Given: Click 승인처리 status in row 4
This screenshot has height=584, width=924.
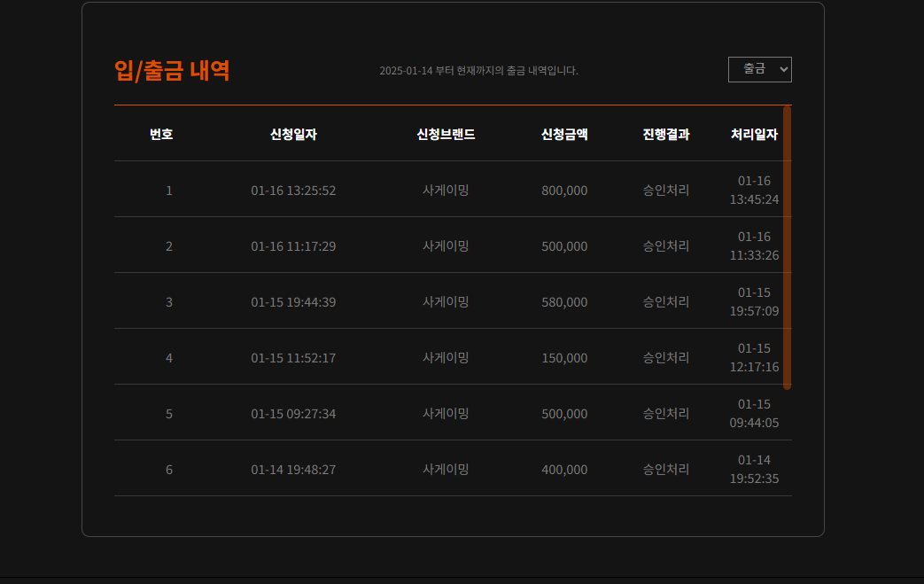Looking at the screenshot, I should pyautogui.click(x=666, y=358).
